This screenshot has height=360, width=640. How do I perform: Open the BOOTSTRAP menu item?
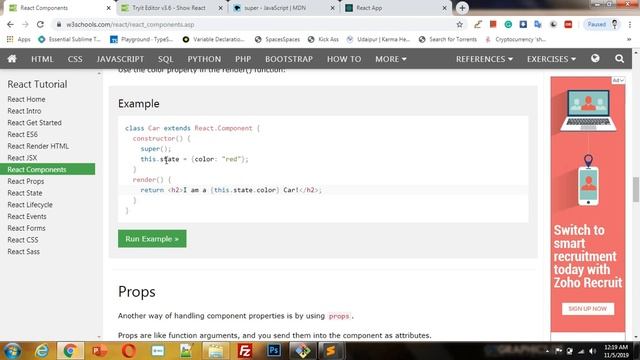[289, 59]
